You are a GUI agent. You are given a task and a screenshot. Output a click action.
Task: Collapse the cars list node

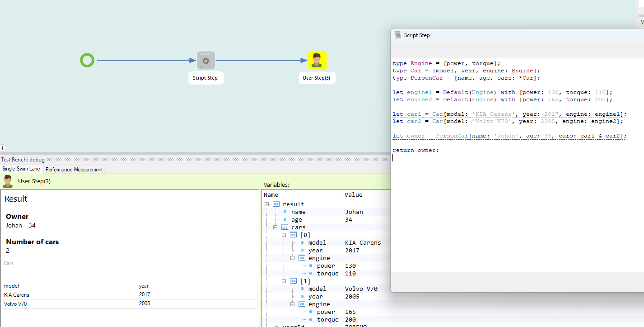click(x=275, y=227)
